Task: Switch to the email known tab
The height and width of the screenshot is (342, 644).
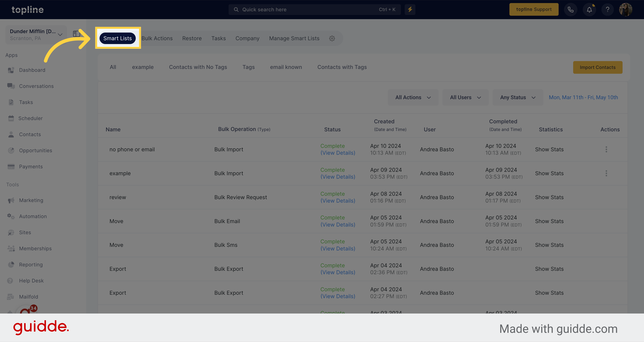Action: point(286,67)
